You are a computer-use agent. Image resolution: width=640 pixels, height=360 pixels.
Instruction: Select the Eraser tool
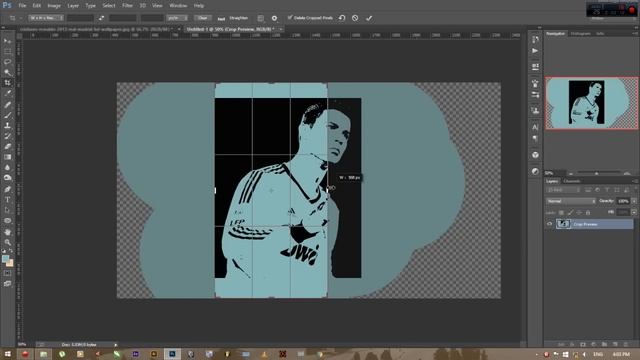[7, 147]
